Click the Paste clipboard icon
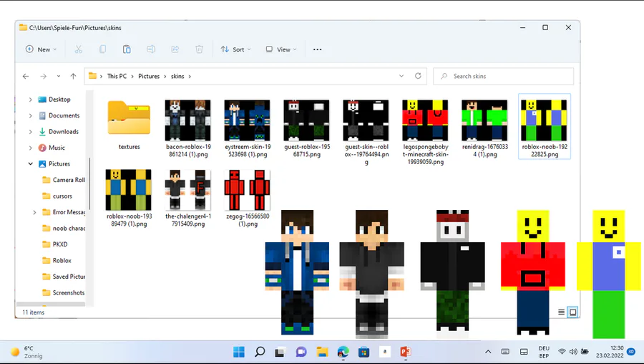 (x=127, y=49)
